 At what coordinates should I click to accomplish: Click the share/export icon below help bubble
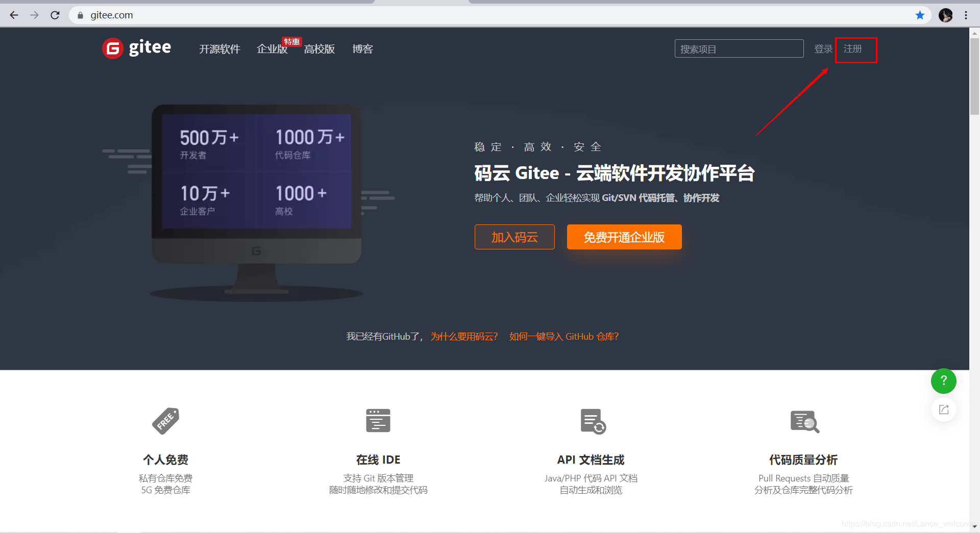(944, 410)
